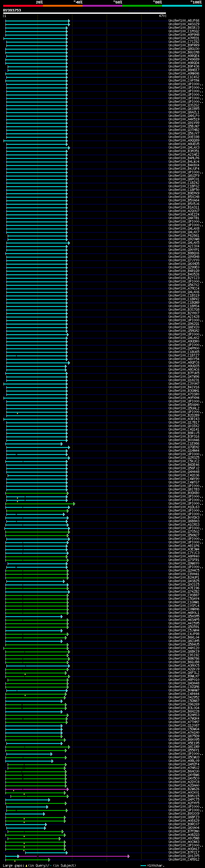The width and height of the screenshot is (205, 868).
Task: Select the UniRef100_A7SSR0 label
Action: [184, 394]
